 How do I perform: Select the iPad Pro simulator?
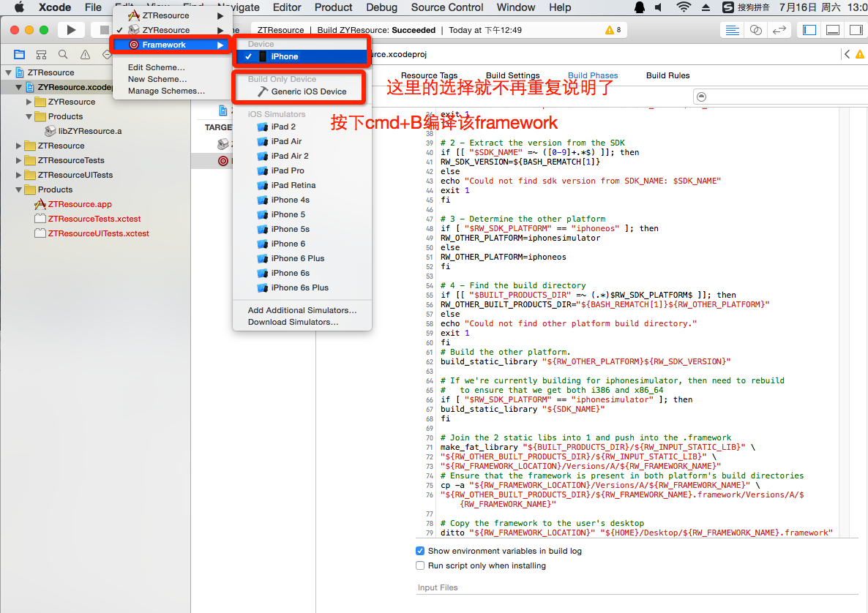302,170
